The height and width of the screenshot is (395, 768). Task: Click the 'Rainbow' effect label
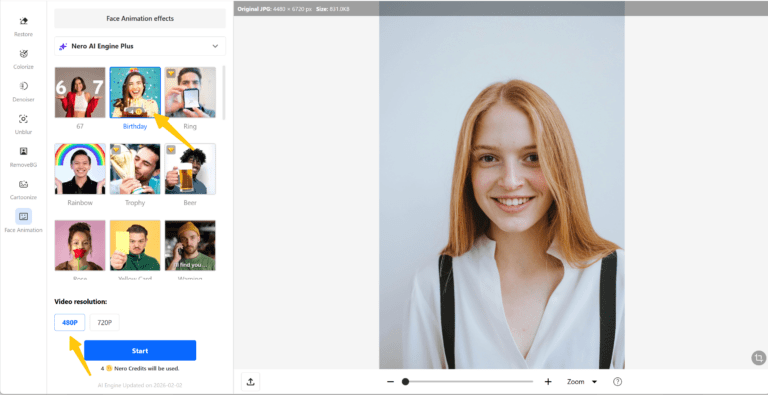(80, 203)
